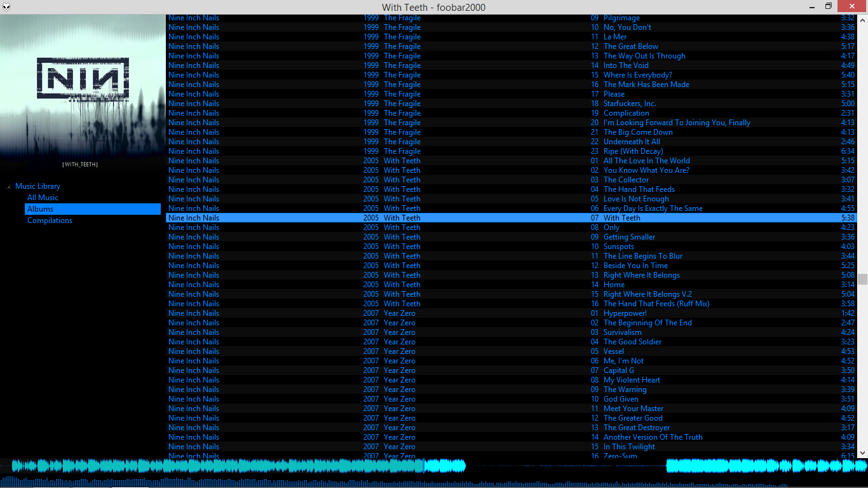Restore down the foobar2000 window

pos(828,6)
